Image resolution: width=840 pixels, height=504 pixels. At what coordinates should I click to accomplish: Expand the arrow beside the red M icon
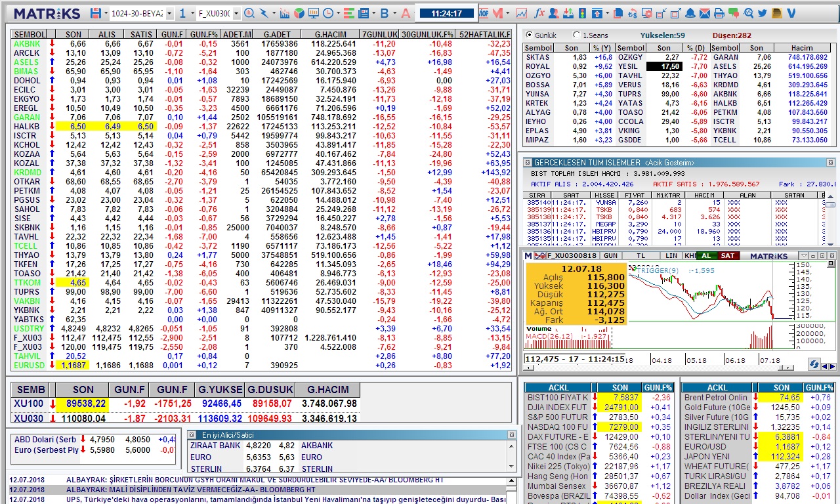pyautogui.click(x=507, y=13)
